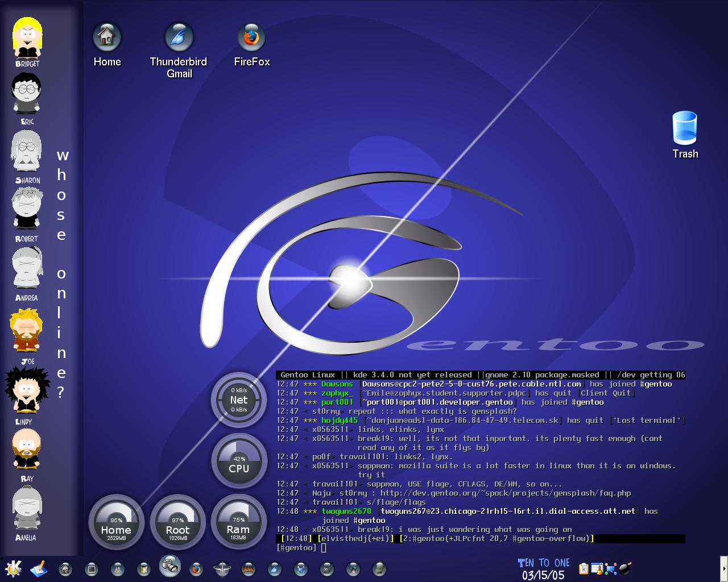This screenshot has height=582, width=728.
Task: Click the camera screenshot icon in the panel
Action: 170,566
